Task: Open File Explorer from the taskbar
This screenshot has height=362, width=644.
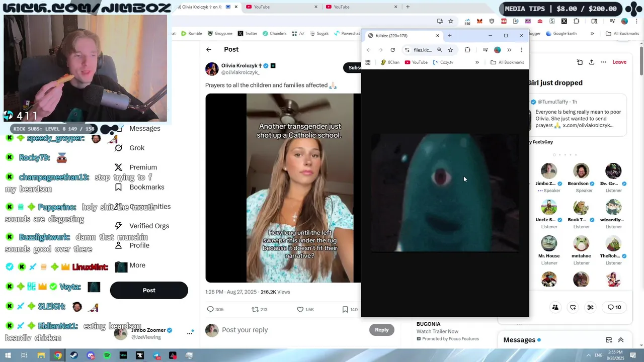Action: point(41,355)
